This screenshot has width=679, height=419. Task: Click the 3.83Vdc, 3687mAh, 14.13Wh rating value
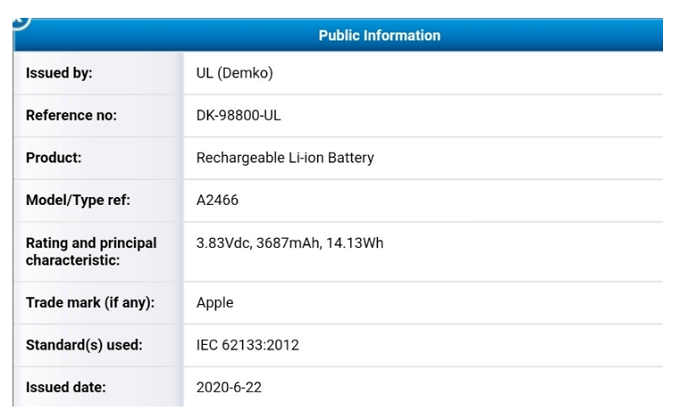[290, 243]
